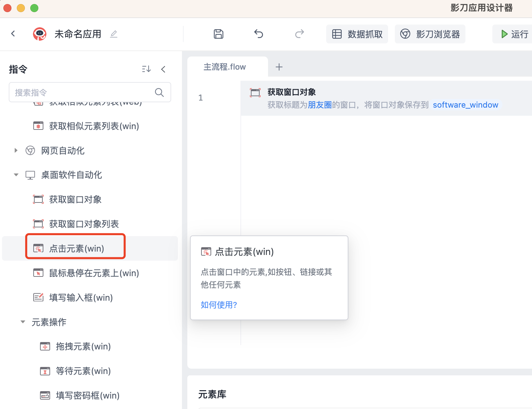The width and height of the screenshot is (532, 409).
Task: Open the 如何使用? help link
Action: click(x=219, y=305)
